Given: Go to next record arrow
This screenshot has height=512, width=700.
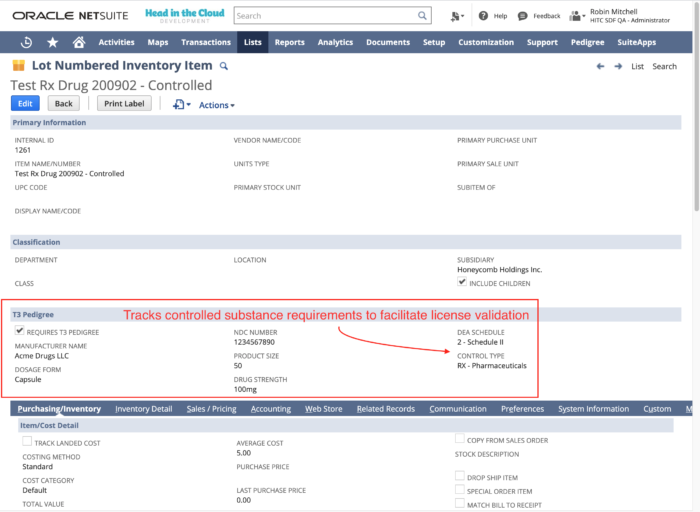Looking at the screenshot, I should (x=618, y=67).
